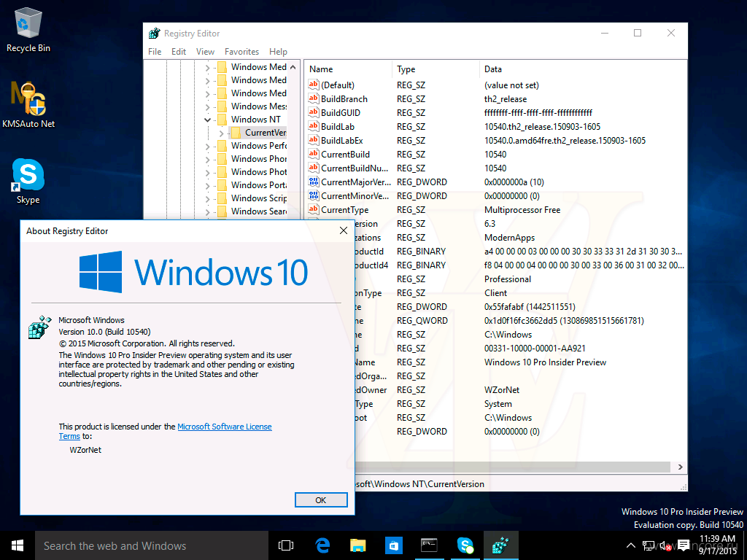Viewport: 747px width, 560px height.
Task: Click the Windows NT folder icon
Action: pos(222,119)
